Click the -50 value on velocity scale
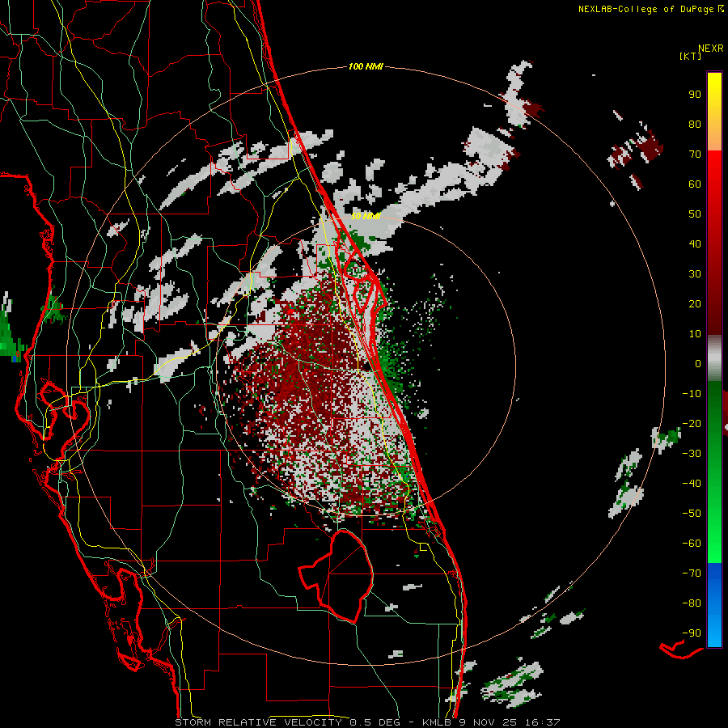The width and height of the screenshot is (728, 728). coord(692,514)
